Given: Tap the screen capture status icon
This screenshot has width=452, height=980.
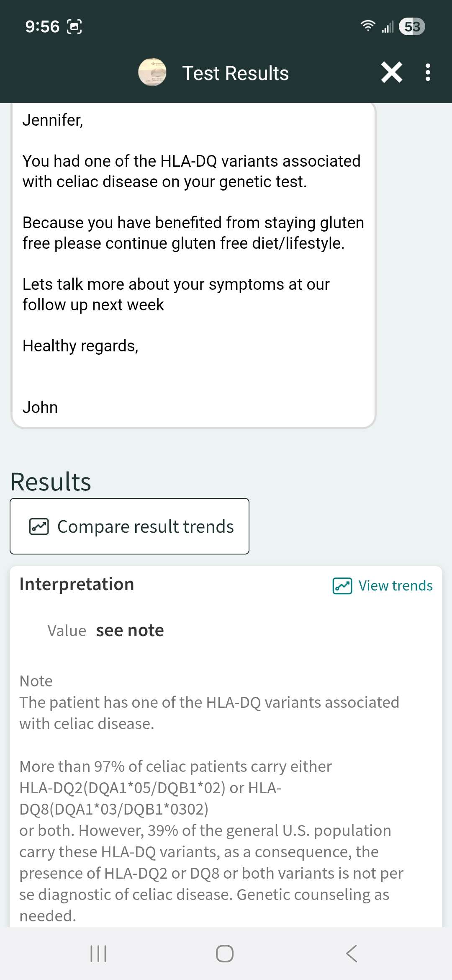Looking at the screenshot, I should click(x=74, y=27).
